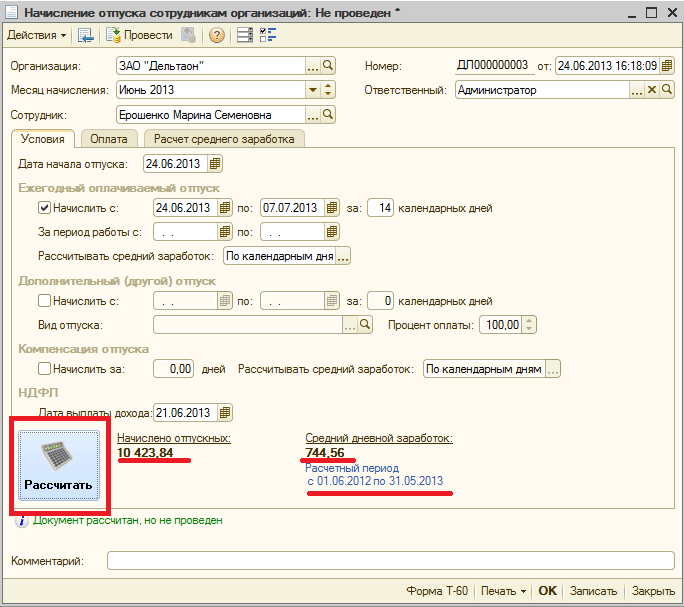Click the Номер field ДЛ000000003
Viewport: 684px width, 607px height.
point(494,66)
